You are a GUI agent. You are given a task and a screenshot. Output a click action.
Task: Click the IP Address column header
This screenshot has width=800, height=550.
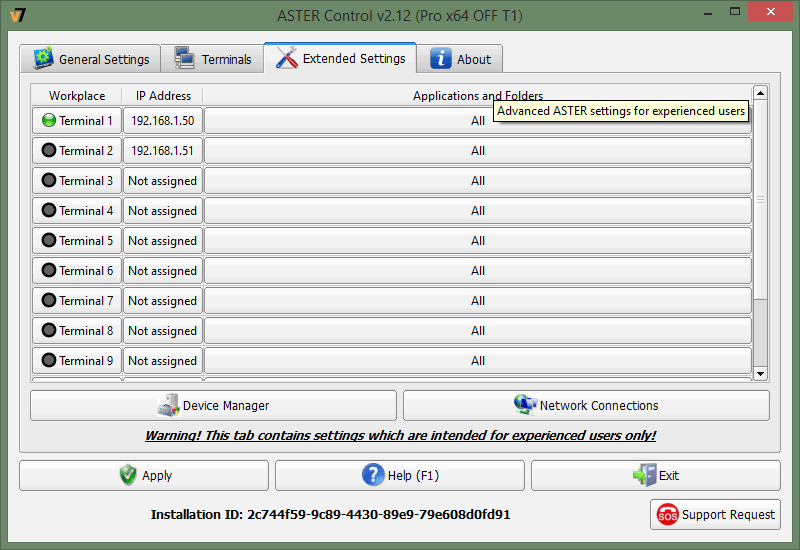[163, 95]
